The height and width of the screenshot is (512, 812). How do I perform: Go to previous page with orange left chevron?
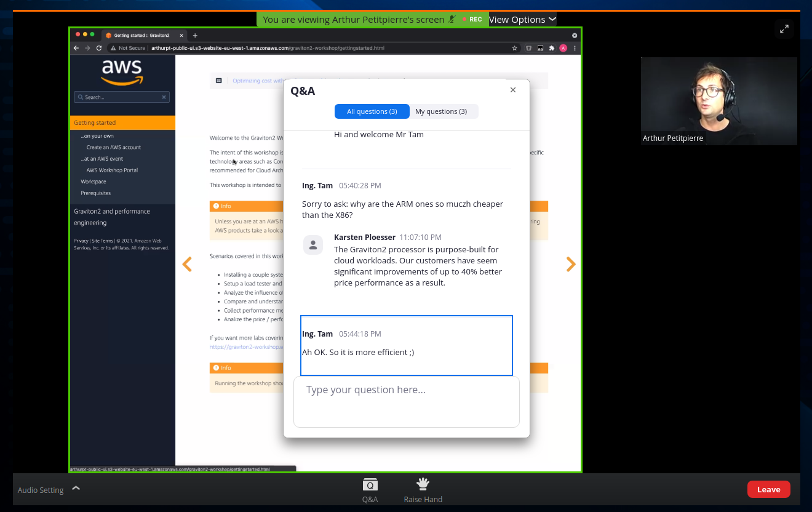click(x=187, y=264)
